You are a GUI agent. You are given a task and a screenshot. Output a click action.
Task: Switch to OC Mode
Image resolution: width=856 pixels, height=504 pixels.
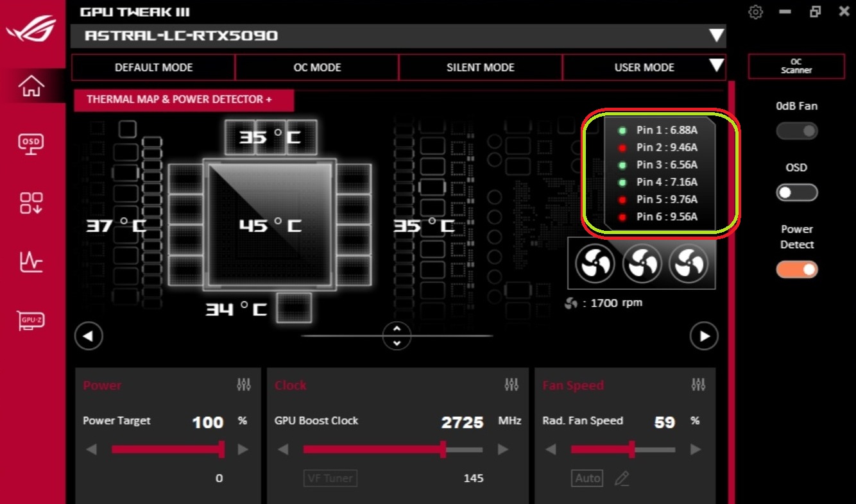(x=317, y=67)
